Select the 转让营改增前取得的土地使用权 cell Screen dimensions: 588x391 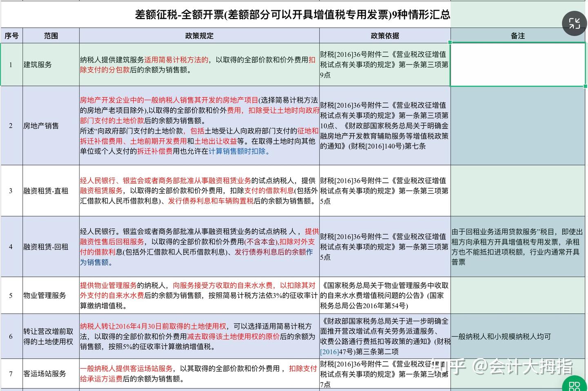click(x=51, y=336)
